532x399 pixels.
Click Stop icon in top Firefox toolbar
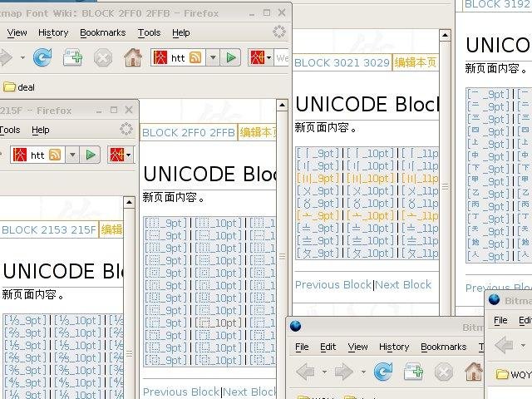pyautogui.click(x=103, y=57)
